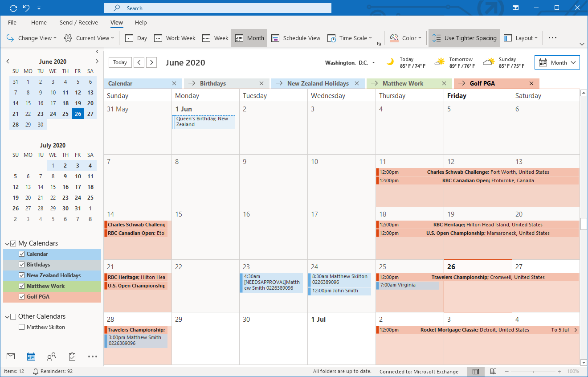Open the Color palette dropdown

click(405, 38)
